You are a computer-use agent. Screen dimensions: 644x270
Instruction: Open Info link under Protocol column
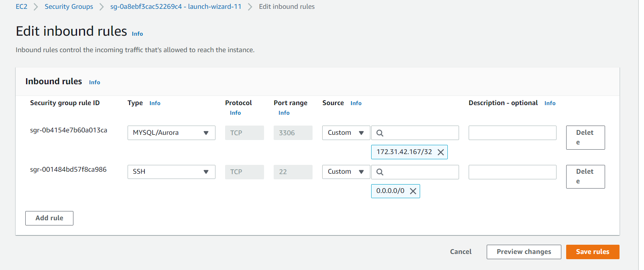(x=235, y=113)
